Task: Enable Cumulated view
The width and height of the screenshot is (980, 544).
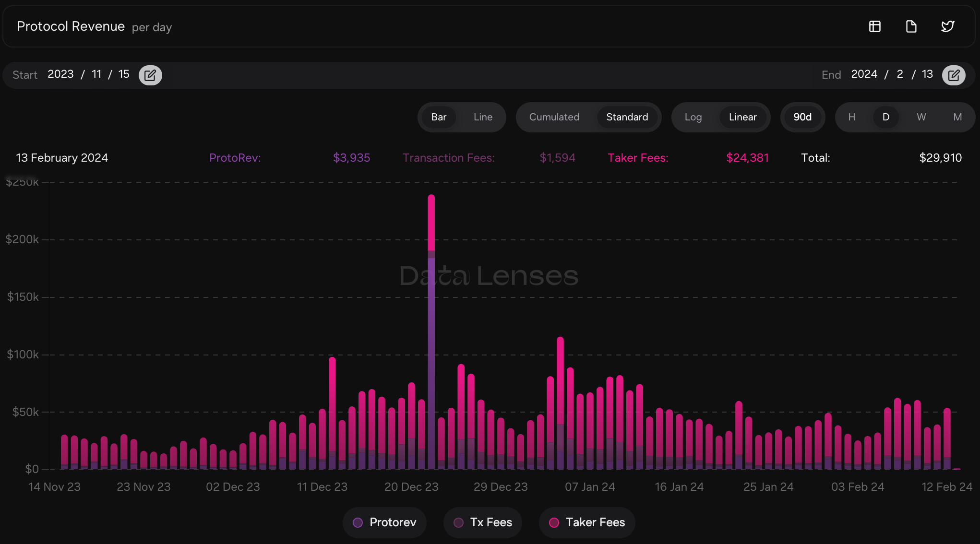Action: (554, 117)
